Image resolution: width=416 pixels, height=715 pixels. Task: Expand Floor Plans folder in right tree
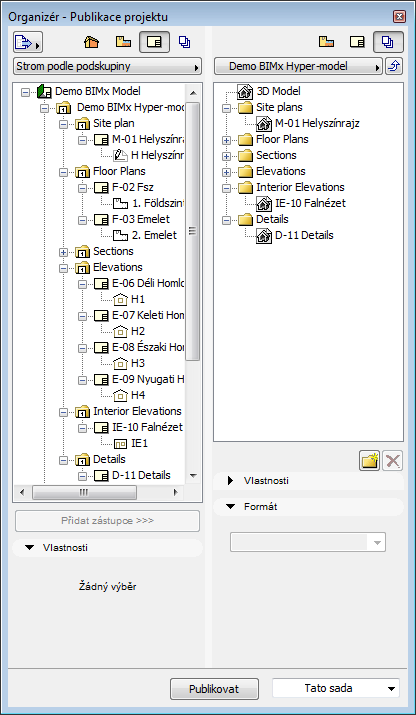[226, 140]
